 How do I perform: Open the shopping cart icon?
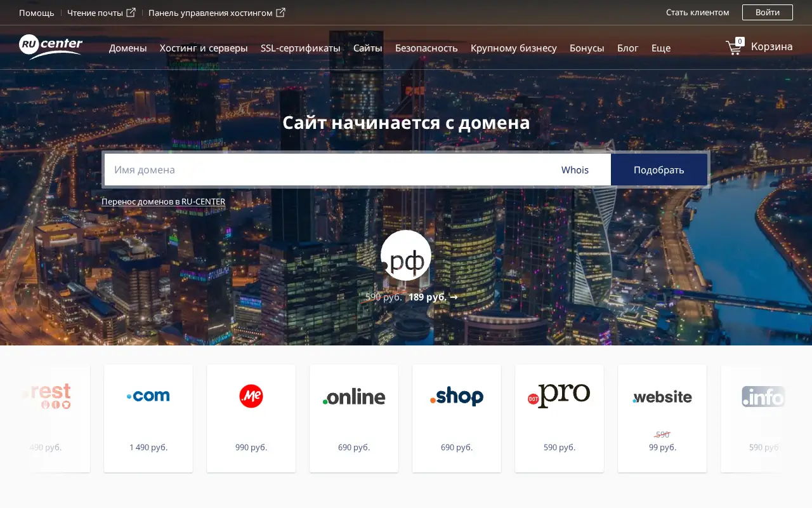(x=733, y=48)
